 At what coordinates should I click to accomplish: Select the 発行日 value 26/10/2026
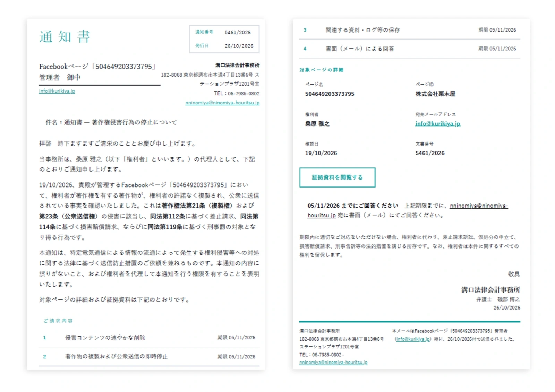[239, 46]
